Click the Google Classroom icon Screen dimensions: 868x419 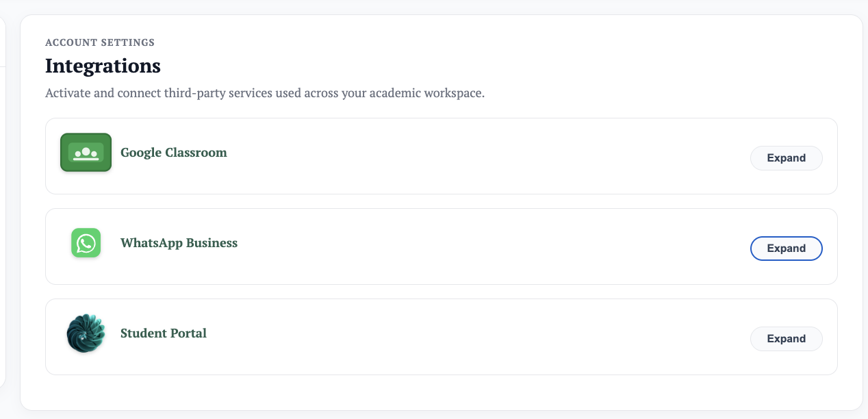point(86,153)
